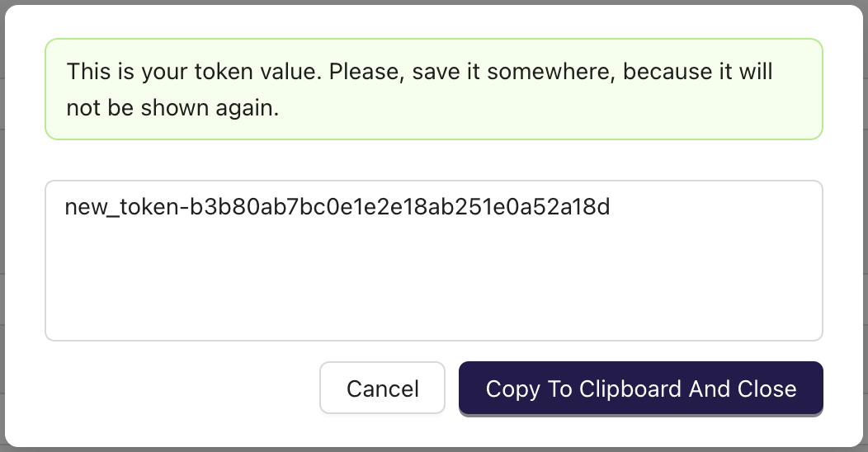Click white dialog area left of Cancel
This screenshot has width=868, height=452.
pyautogui.click(x=182, y=388)
